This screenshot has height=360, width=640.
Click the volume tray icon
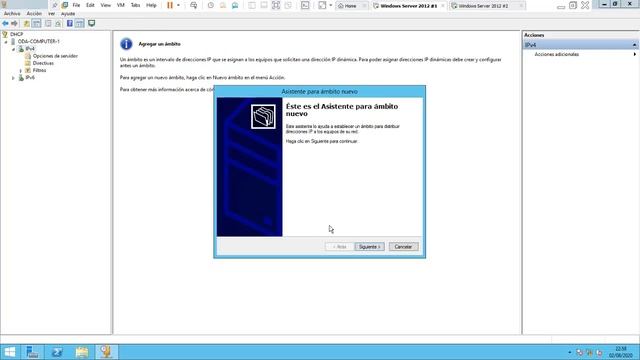(x=599, y=353)
